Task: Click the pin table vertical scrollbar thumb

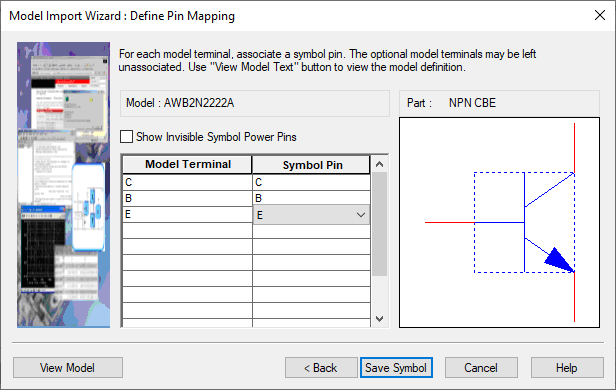Action: 380,224
